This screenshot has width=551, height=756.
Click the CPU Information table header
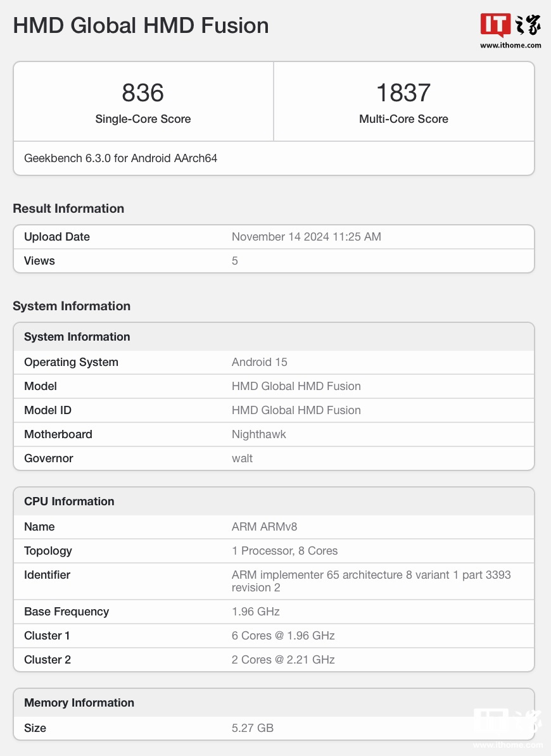pos(69,501)
